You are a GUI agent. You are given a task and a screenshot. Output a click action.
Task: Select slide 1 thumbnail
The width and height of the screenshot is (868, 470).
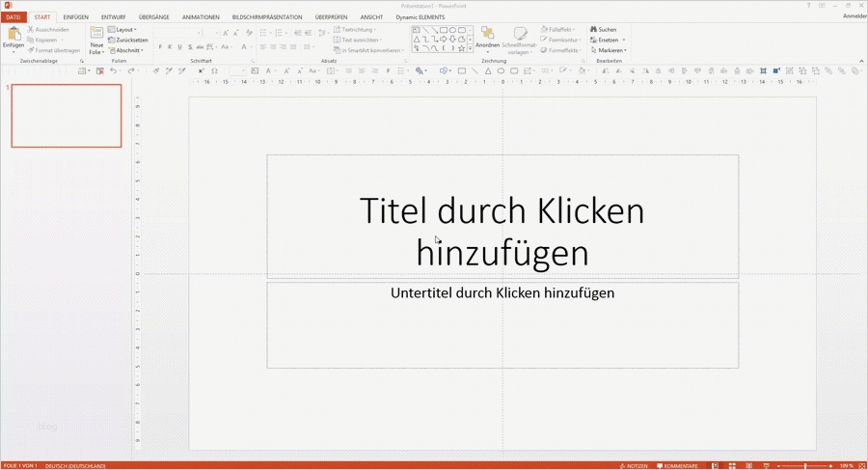coord(67,116)
